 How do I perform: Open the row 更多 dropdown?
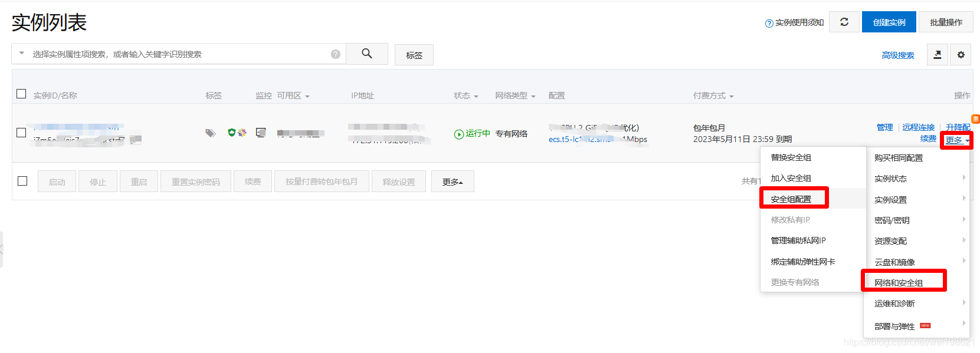click(x=957, y=140)
